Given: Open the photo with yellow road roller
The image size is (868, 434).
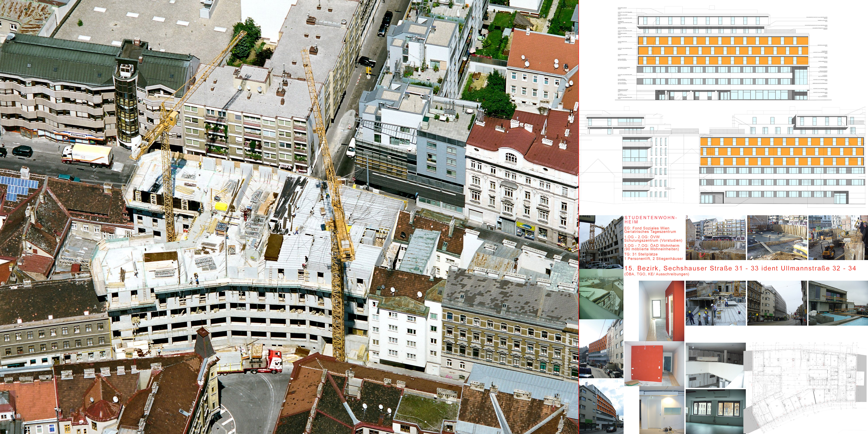Looking at the screenshot, I should pos(838,238).
